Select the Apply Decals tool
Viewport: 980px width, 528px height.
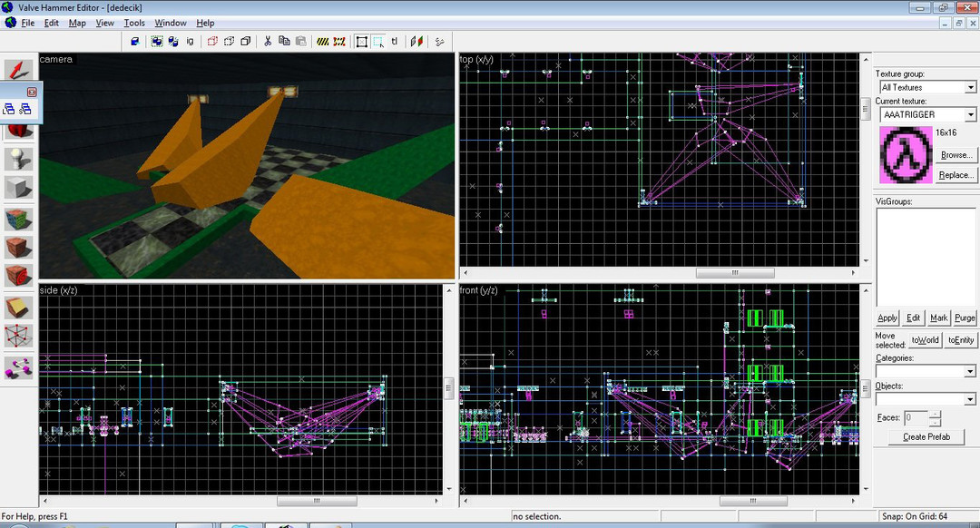pyautogui.click(x=19, y=276)
